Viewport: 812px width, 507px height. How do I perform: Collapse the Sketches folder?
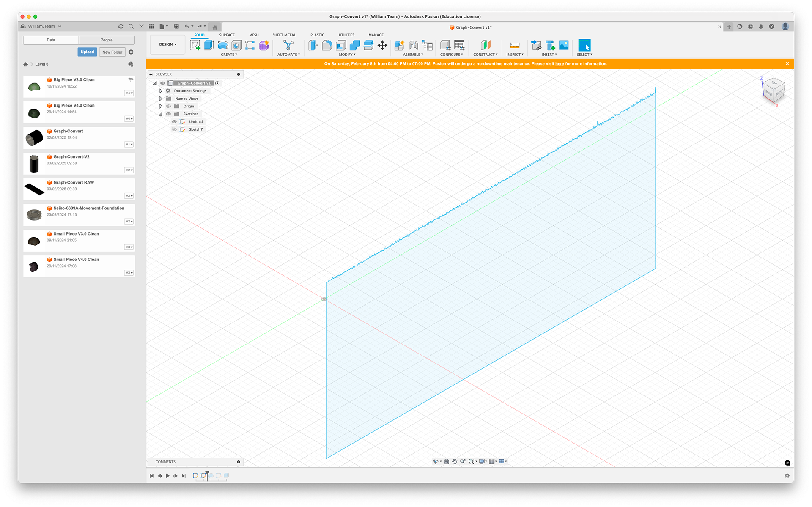pos(161,114)
